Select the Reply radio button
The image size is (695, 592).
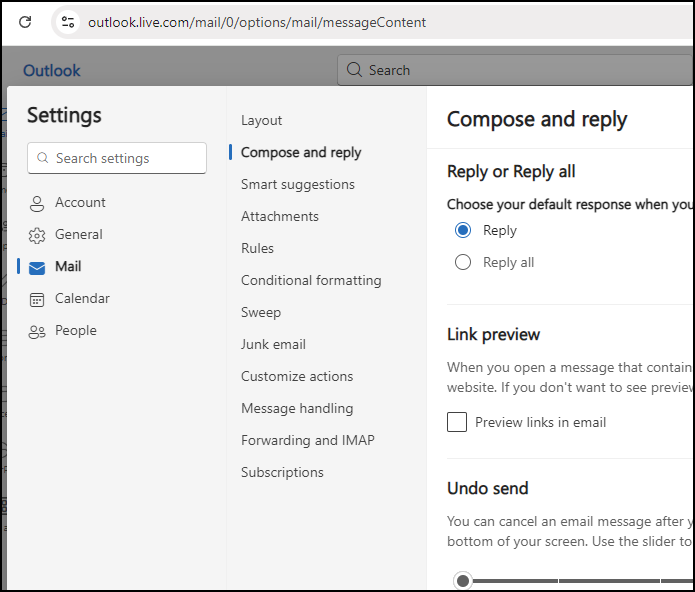(x=463, y=230)
